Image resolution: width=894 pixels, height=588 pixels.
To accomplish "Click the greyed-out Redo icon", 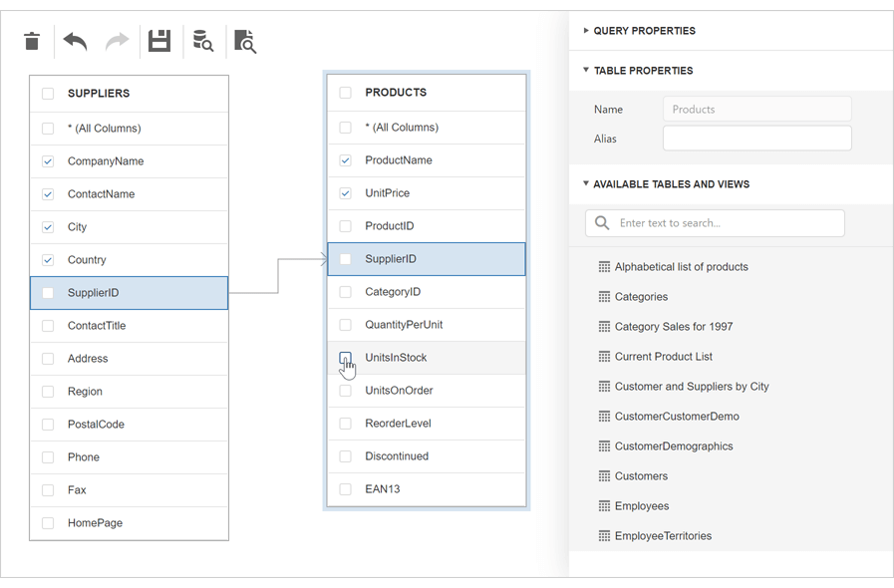I will click(116, 41).
